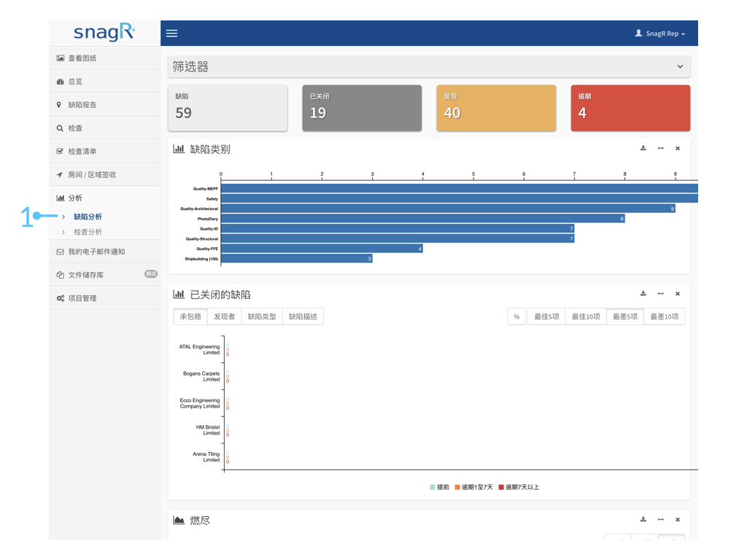Open 房间 / 区域签收 in the sidebar
Image resolution: width=747 pixels, height=560 pixels.
pos(104,175)
